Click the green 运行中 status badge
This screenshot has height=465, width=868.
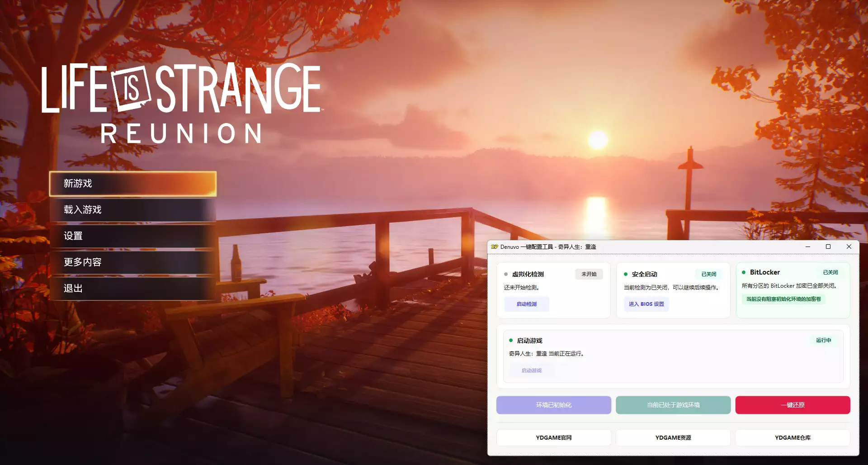point(823,340)
